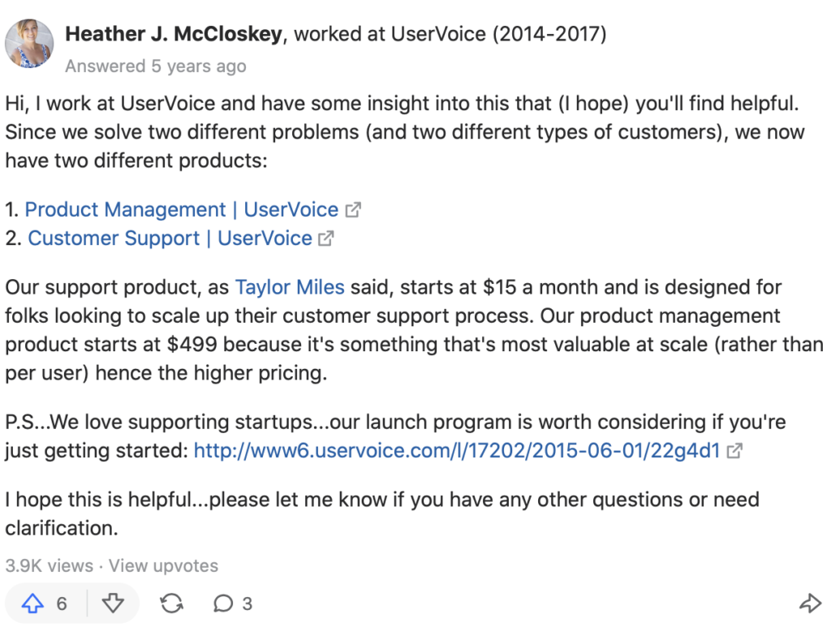Click external-link icon after the uservoice.com URL
831x644 pixels.
[734, 451]
